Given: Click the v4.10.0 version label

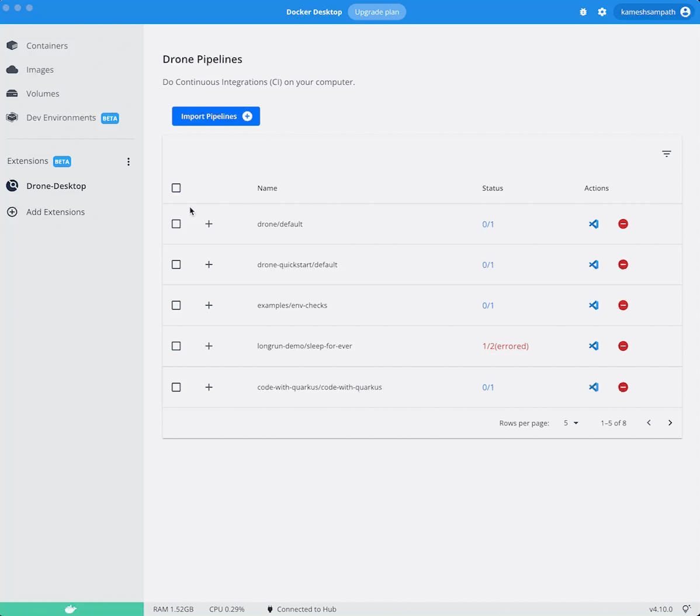Looking at the screenshot, I should coord(661,610).
